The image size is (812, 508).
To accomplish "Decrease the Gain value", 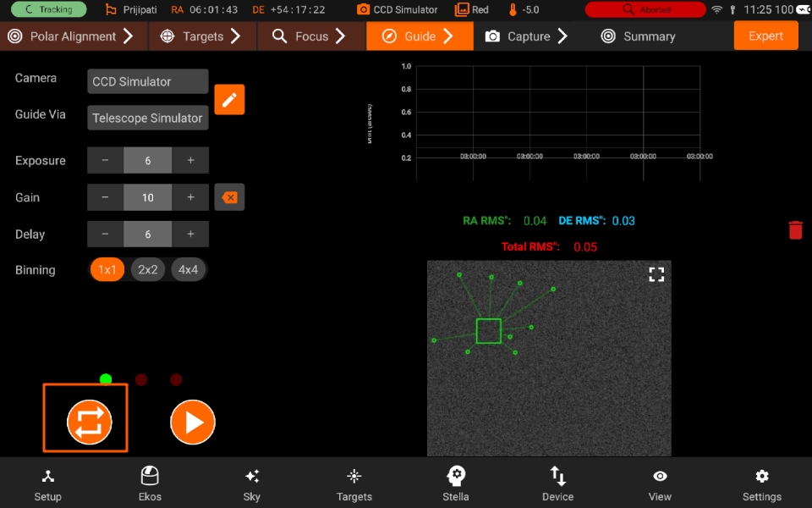I will (x=105, y=197).
